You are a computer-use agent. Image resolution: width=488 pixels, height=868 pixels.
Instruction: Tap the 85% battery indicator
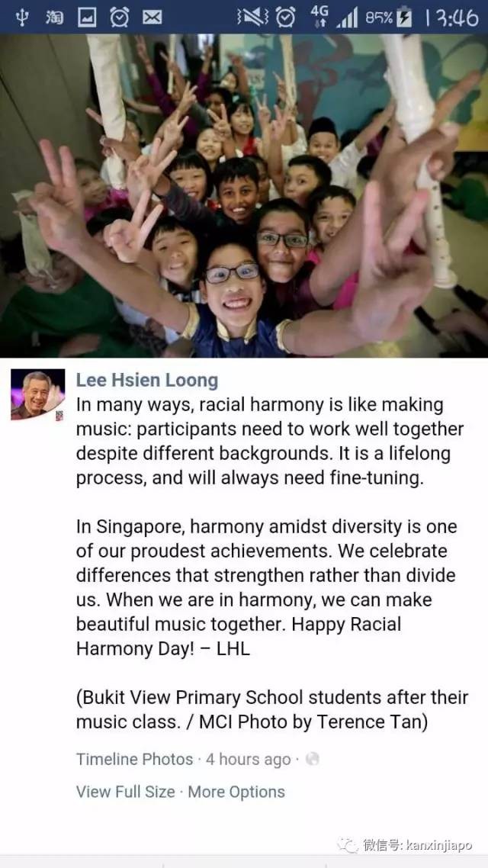tap(388, 17)
